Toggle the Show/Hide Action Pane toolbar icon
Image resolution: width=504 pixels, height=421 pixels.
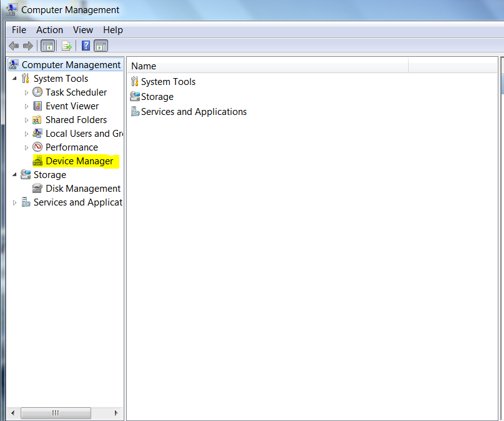[101, 45]
